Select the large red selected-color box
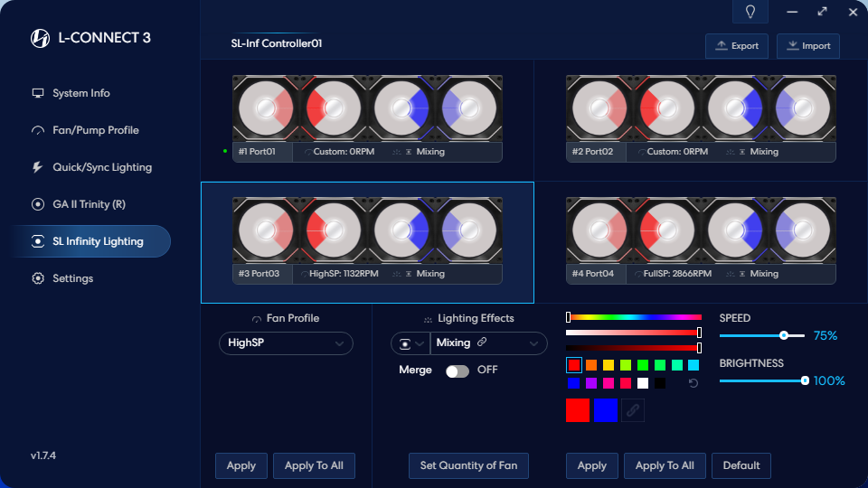Viewport: 868px width, 488px height. pos(578,410)
